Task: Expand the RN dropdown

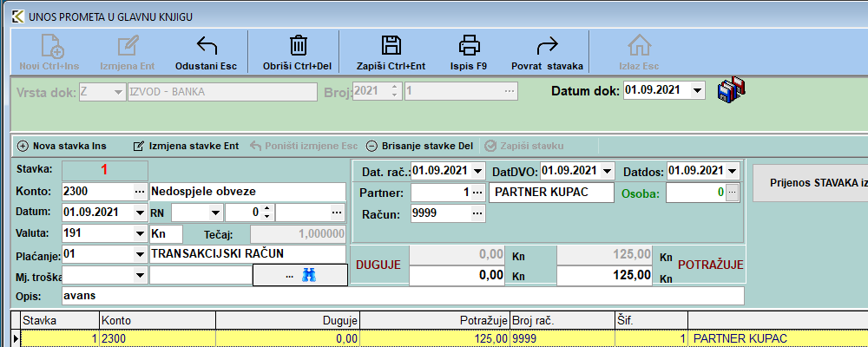Action: point(216,212)
